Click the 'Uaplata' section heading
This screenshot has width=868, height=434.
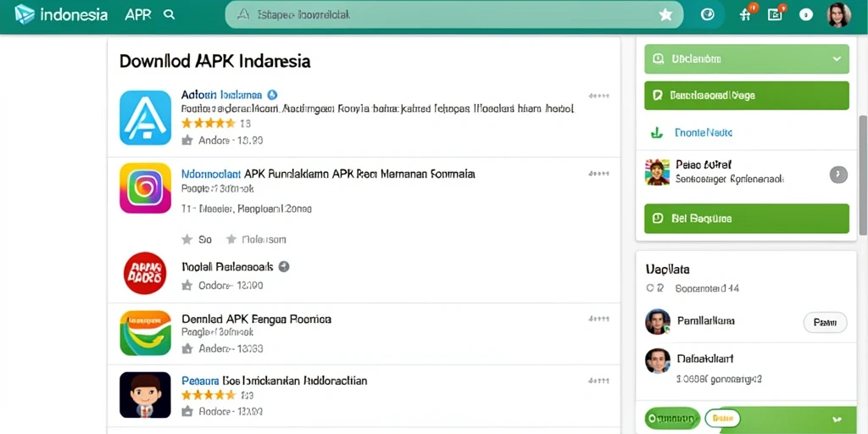coord(667,270)
